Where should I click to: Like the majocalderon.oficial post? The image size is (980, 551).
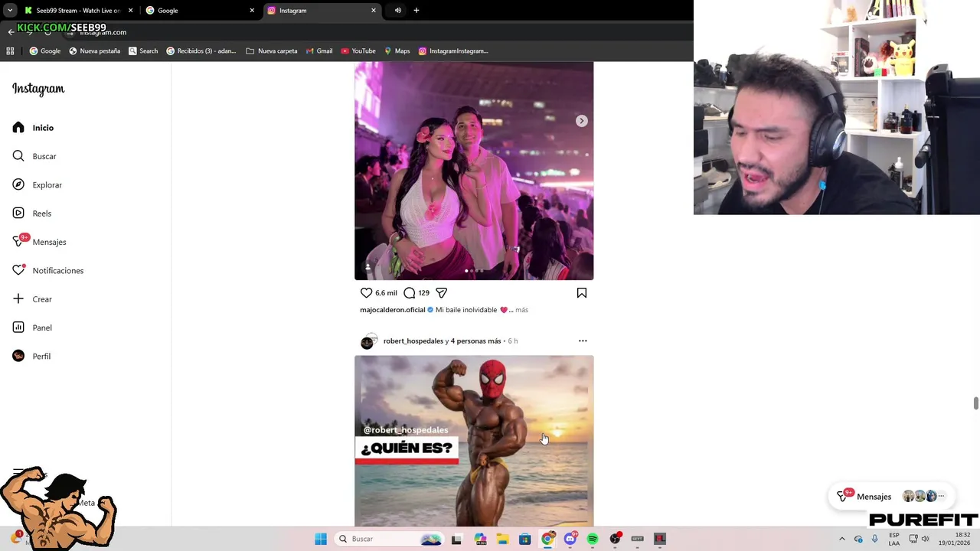point(366,292)
